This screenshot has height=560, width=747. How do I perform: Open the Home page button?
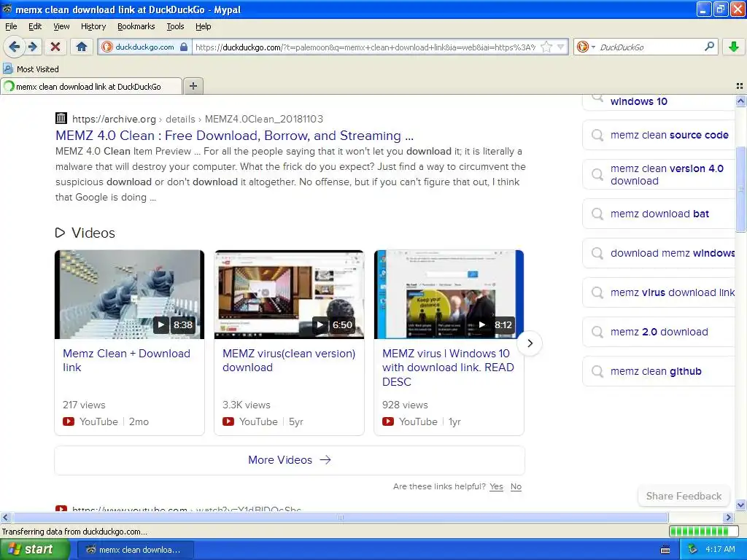(82, 47)
